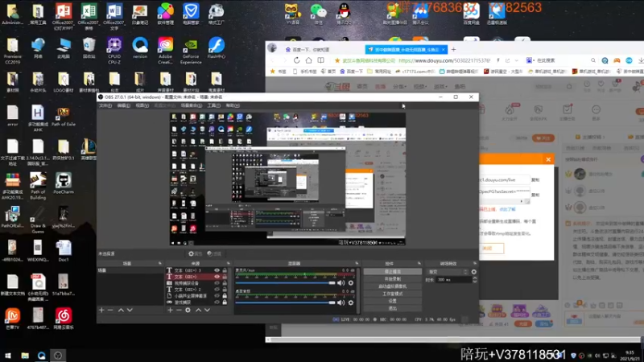644x362 pixels.
Task: Toggle visibility eye of 游戏捕获 source
Action: [x=217, y=302]
